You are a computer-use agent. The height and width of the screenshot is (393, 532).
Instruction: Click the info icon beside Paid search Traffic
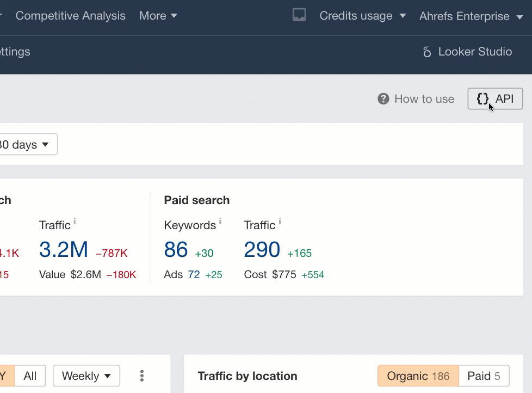[279, 220]
